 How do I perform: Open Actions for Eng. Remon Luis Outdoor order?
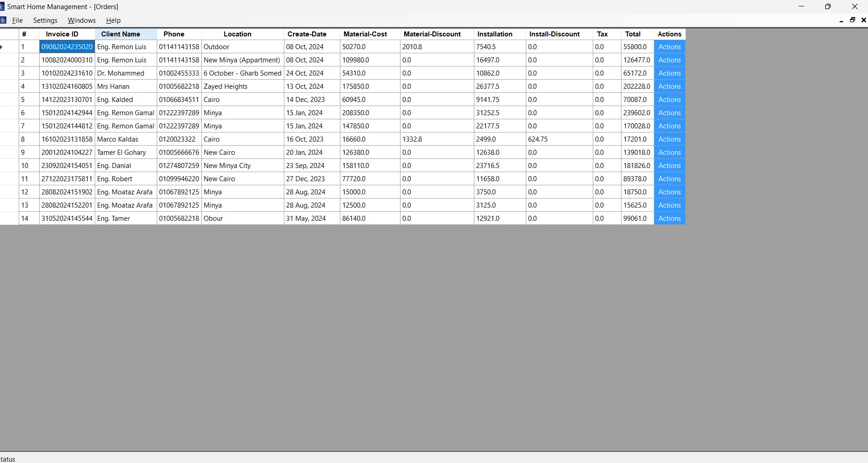[669, 47]
